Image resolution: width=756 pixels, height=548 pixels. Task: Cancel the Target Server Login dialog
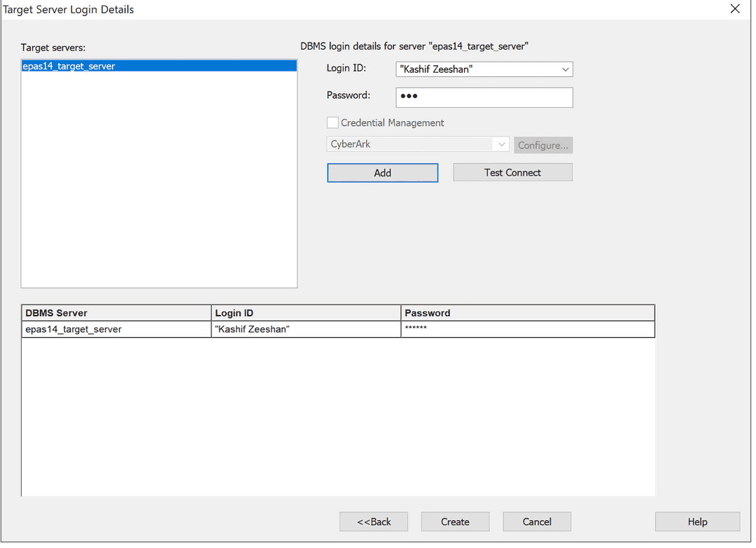click(537, 521)
